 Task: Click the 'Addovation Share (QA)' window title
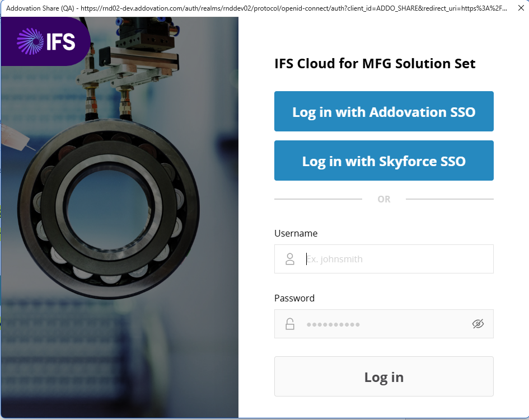tap(40, 9)
